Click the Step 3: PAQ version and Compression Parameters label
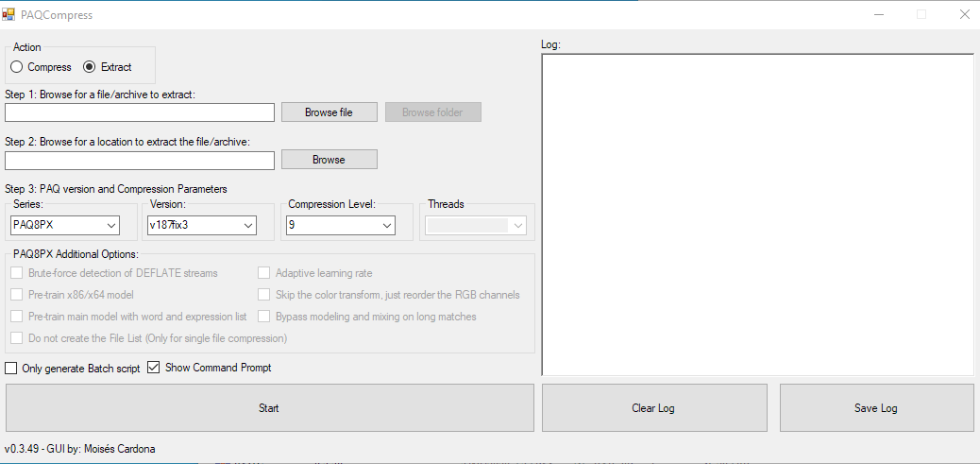This screenshot has height=464, width=980. click(x=115, y=188)
